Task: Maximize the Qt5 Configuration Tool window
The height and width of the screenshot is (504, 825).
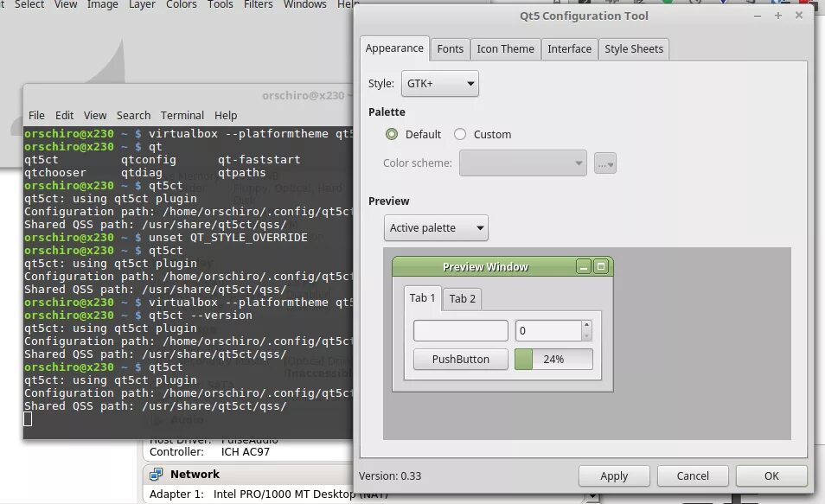Action: 778,16
